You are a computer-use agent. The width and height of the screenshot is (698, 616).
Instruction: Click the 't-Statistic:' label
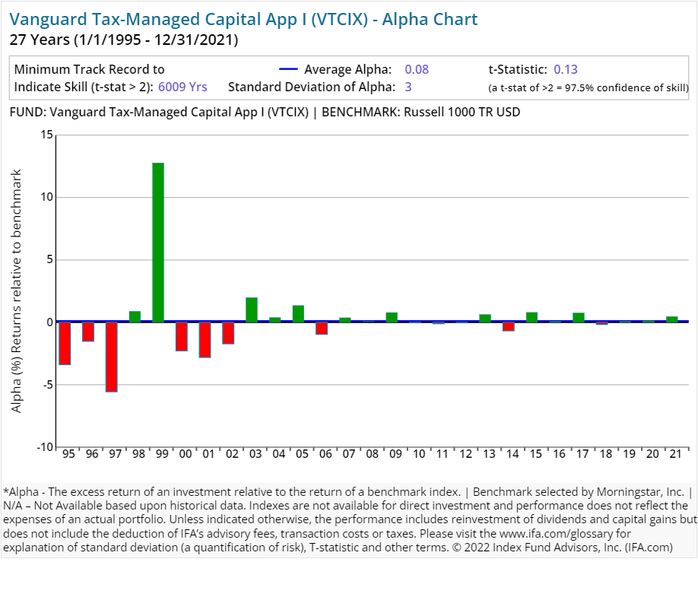click(x=518, y=69)
